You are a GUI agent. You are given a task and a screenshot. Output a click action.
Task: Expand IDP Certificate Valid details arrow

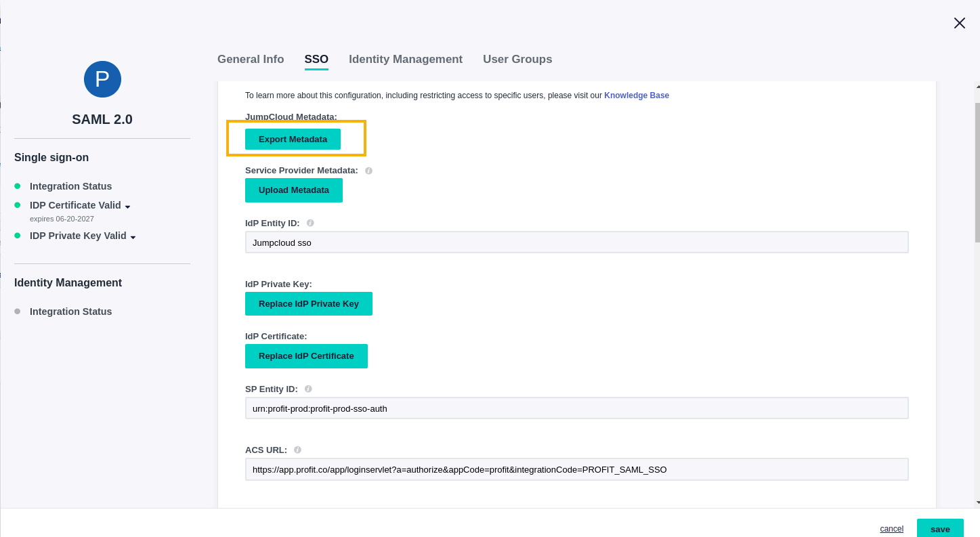tap(127, 207)
